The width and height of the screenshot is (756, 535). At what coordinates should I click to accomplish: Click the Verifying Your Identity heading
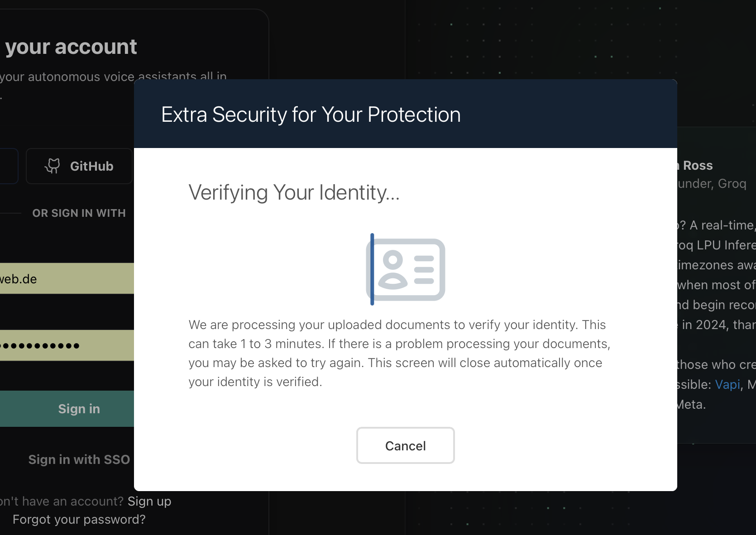pos(294,192)
